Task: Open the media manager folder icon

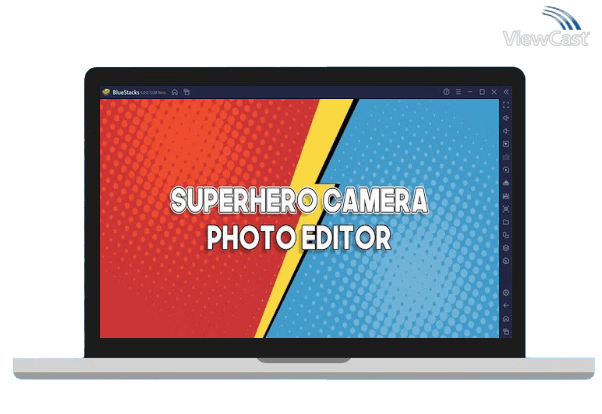Action: coord(506,222)
